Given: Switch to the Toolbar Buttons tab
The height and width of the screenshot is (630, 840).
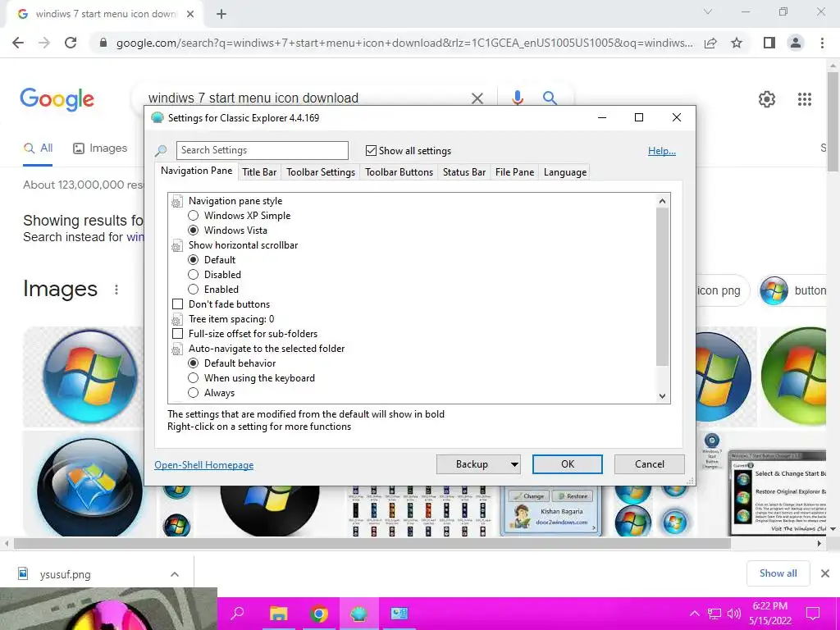Looking at the screenshot, I should coord(399,172).
